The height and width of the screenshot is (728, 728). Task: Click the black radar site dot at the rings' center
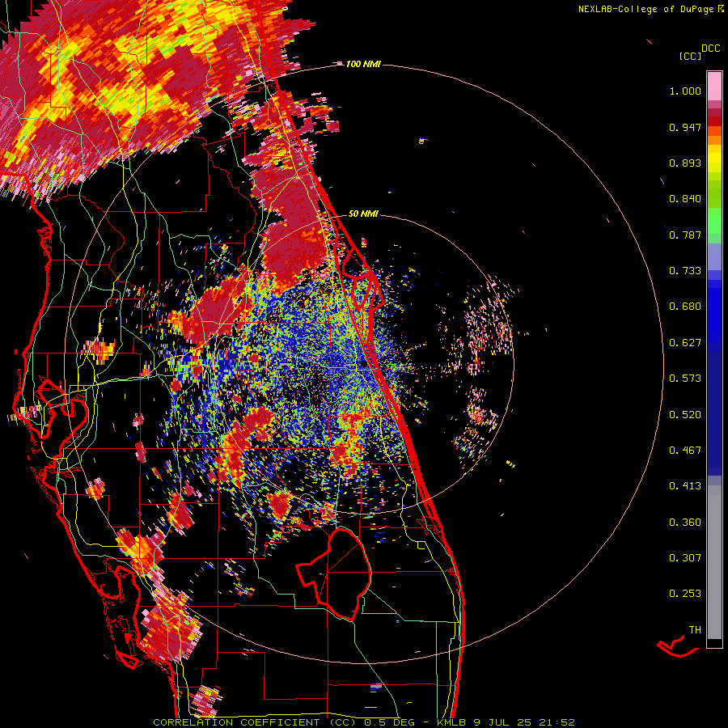[x=363, y=365]
